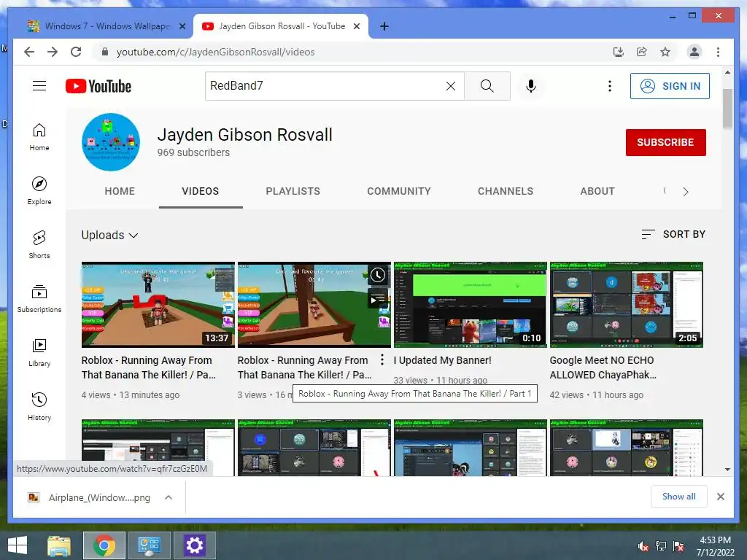Click the magnifier search button

pos(487,86)
